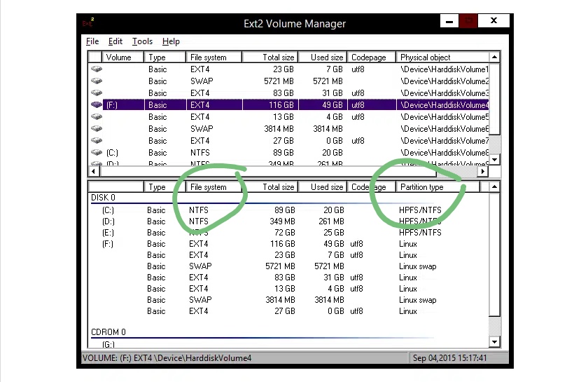Select the drive icon next to (C:) NTFS

coord(97,153)
